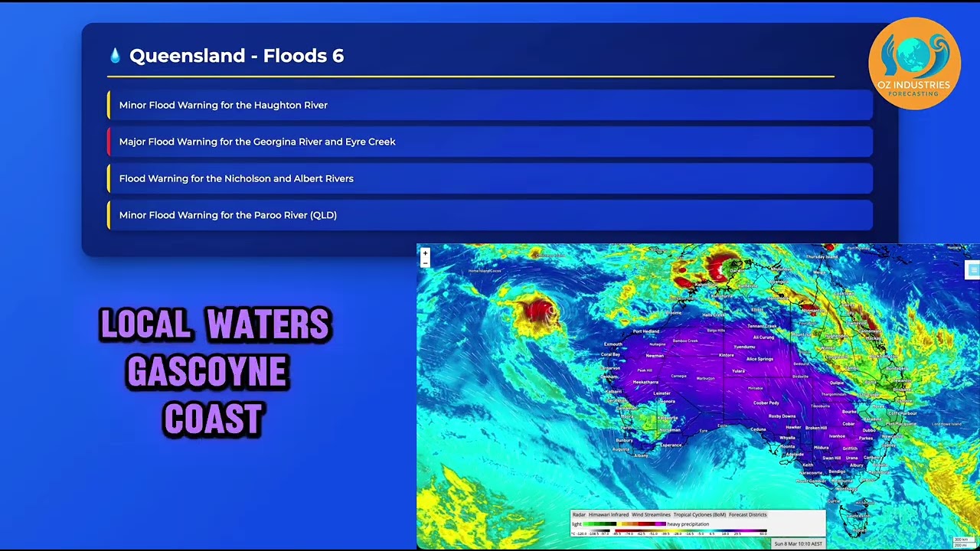Screen dimensions: 980x551
Task: Click the LOCAL WATERS GASCOYNE COAST title
Action: pyautogui.click(x=214, y=372)
